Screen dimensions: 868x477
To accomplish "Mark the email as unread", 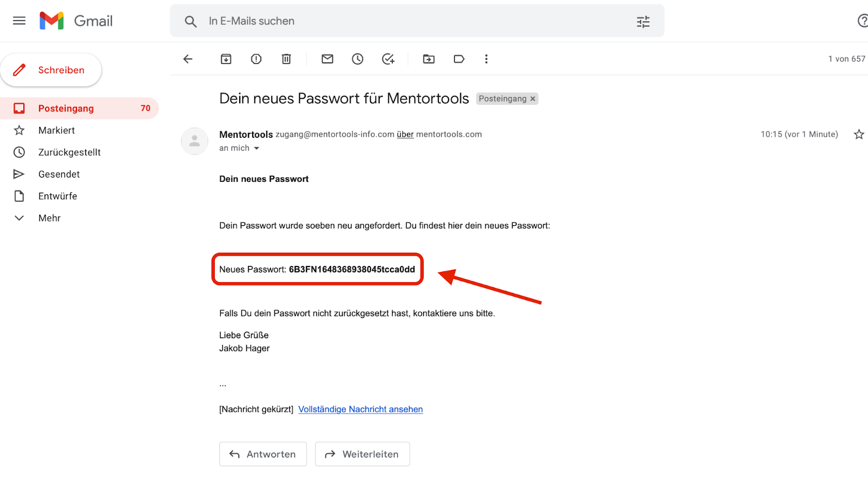I will click(x=327, y=59).
